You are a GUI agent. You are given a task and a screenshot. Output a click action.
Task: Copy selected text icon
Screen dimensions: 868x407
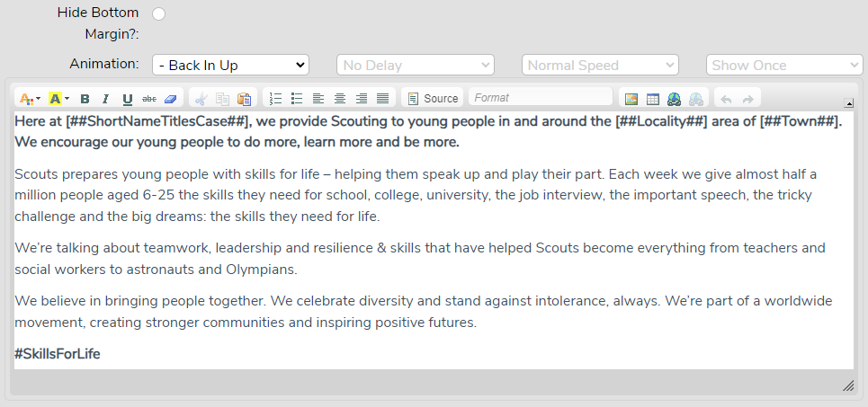[222, 99]
